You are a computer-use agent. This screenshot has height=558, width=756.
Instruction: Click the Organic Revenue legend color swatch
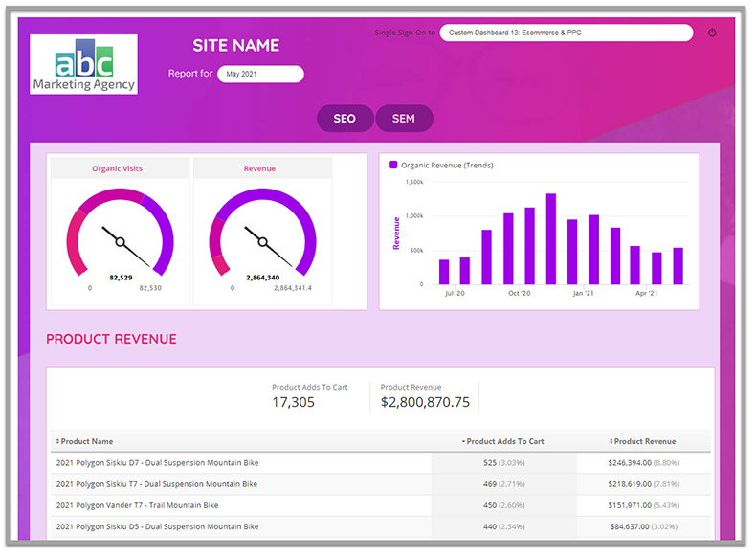[x=393, y=165]
